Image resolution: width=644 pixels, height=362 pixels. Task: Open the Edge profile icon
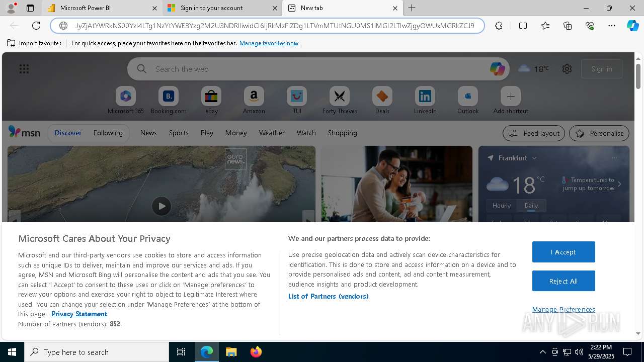click(x=11, y=8)
